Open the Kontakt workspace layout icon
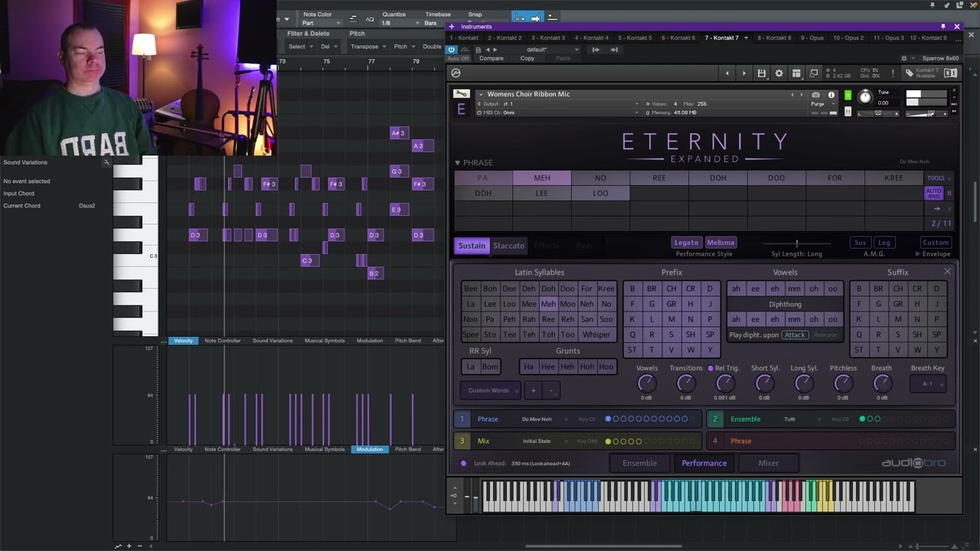The image size is (980, 551). coord(796,73)
